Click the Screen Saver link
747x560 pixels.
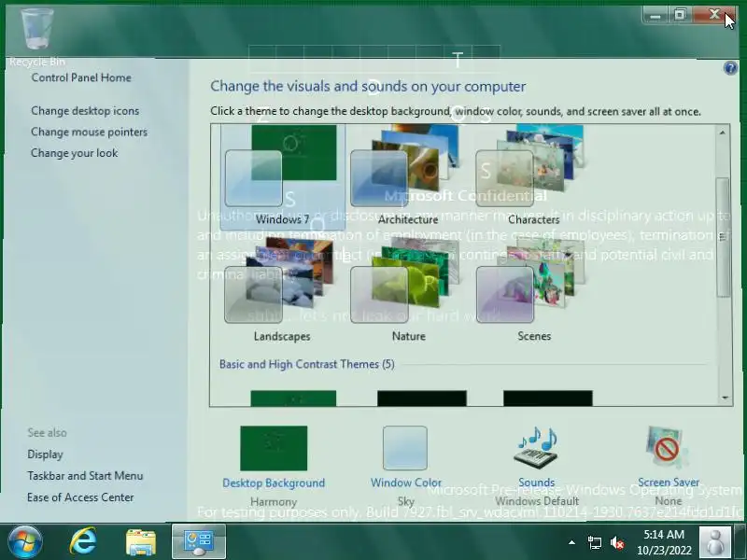click(x=669, y=483)
